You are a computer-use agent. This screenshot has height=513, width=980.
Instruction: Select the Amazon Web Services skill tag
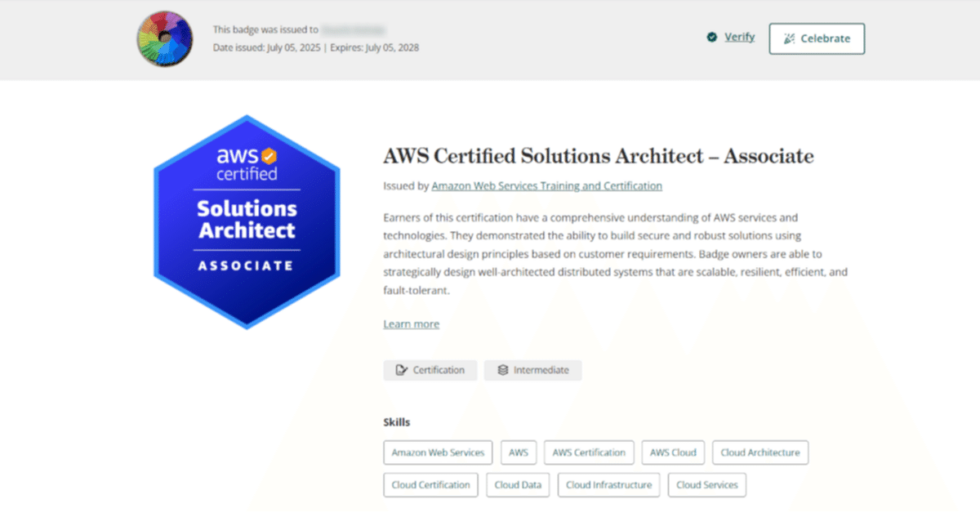tap(438, 453)
